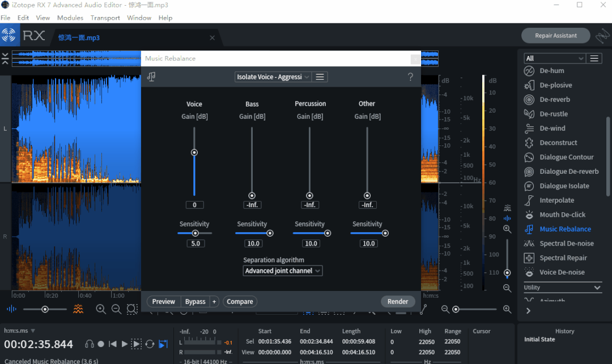Click the frequency zoom out icon below spectrogram

pos(445,309)
